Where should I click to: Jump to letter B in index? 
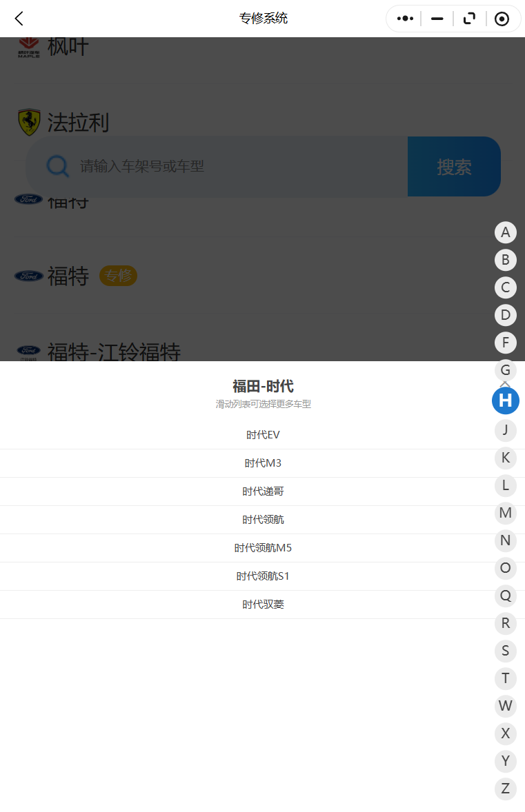[x=505, y=260]
